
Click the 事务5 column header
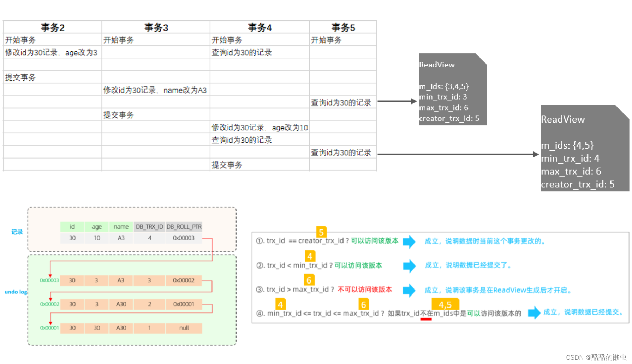click(343, 27)
